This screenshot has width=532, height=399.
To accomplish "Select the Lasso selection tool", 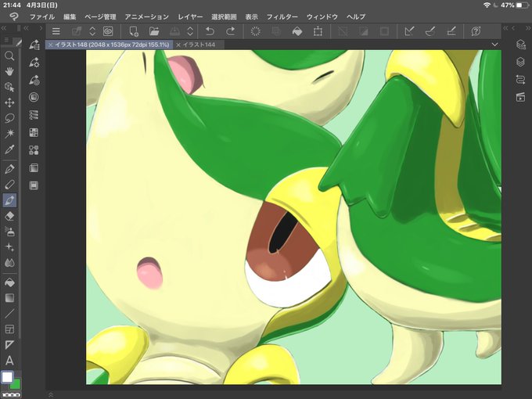I will point(9,118).
